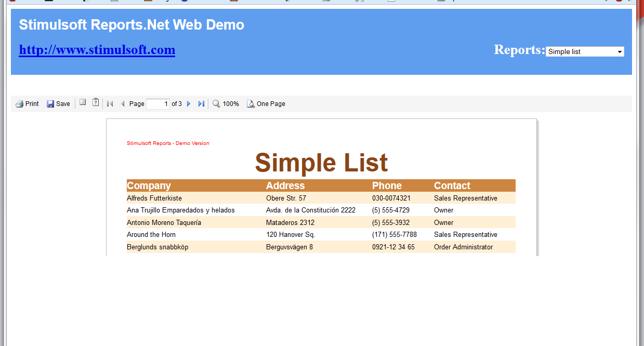Select Ana Trujillo Emparedados y helados cell
The width and height of the screenshot is (644, 346).
(x=181, y=210)
